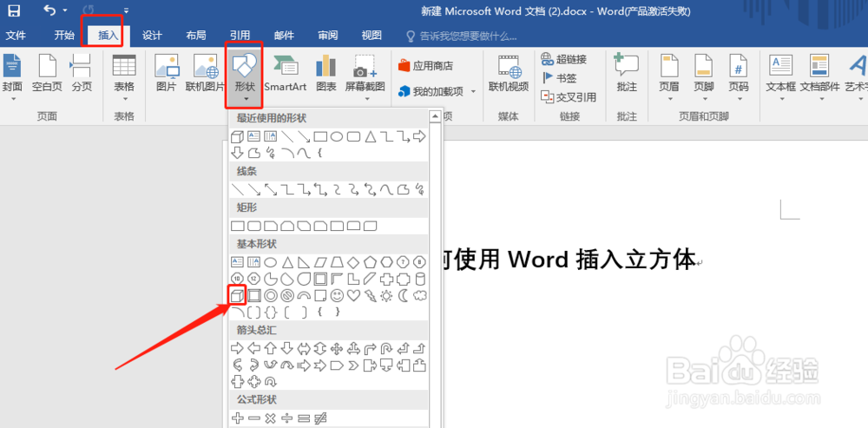Image resolution: width=868 pixels, height=428 pixels.
Task: Select the plus sign under 公式形状
Action: coord(237,418)
